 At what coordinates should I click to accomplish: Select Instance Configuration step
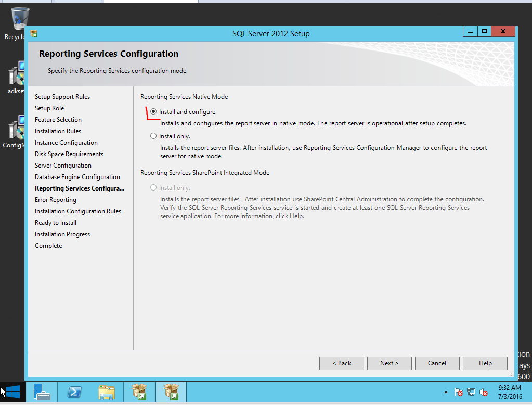click(x=66, y=143)
